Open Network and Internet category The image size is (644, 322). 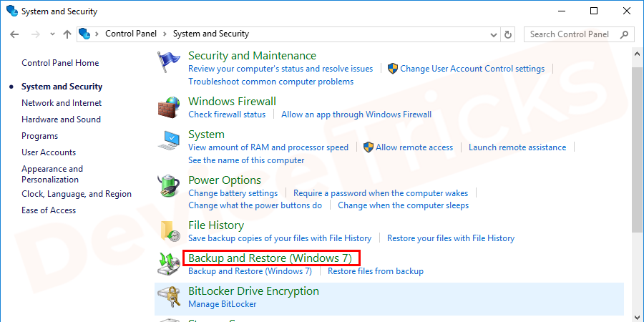[62, 103]
